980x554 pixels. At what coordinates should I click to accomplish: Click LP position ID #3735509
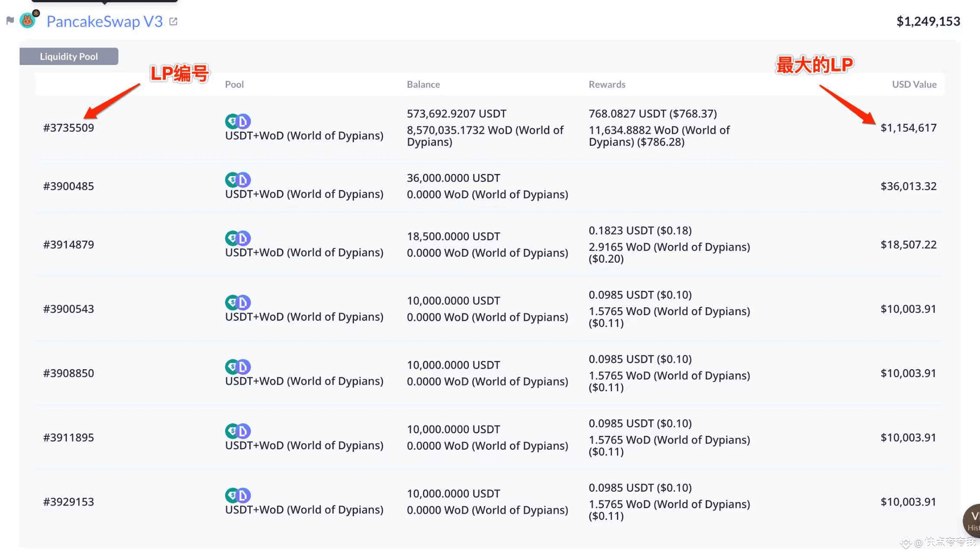pyautogui.click(x=68, y=128)
